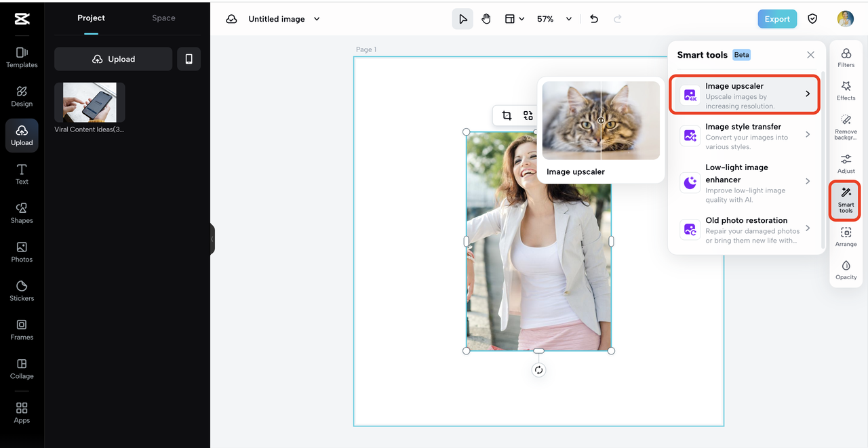Open the Opacity tool
This screenshot has height=448, width=868.
[846, 270]
